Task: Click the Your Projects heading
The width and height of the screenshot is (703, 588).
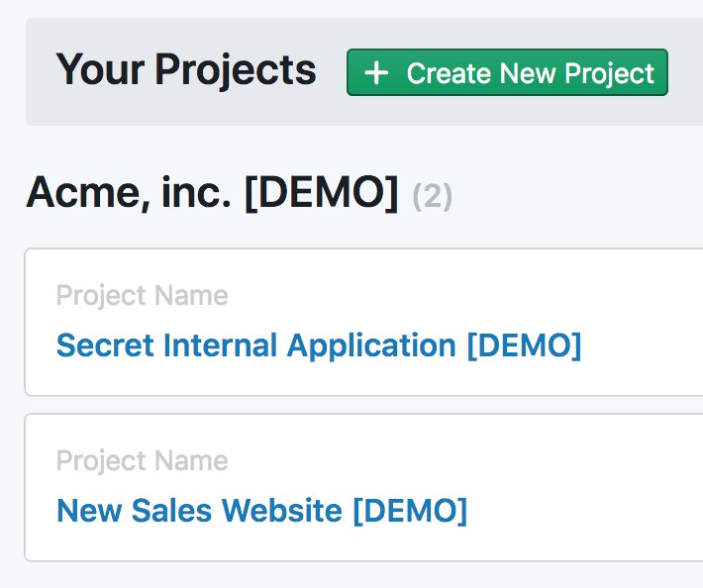Action: [x=186, y=70]
